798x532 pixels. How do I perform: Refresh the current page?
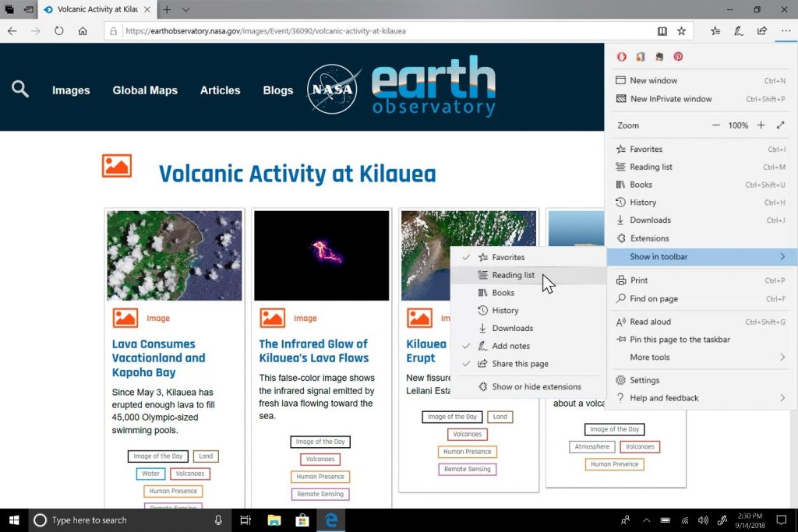pyautogui.click(x=59, y=31)
